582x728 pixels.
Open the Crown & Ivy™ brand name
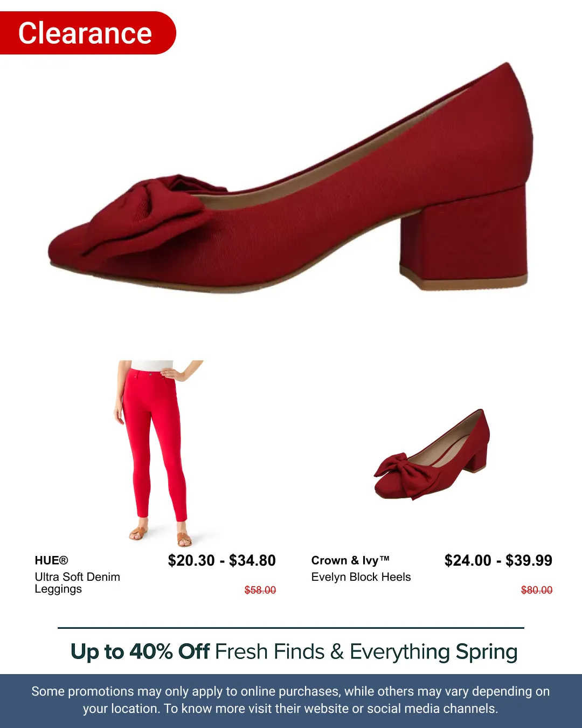350,560
